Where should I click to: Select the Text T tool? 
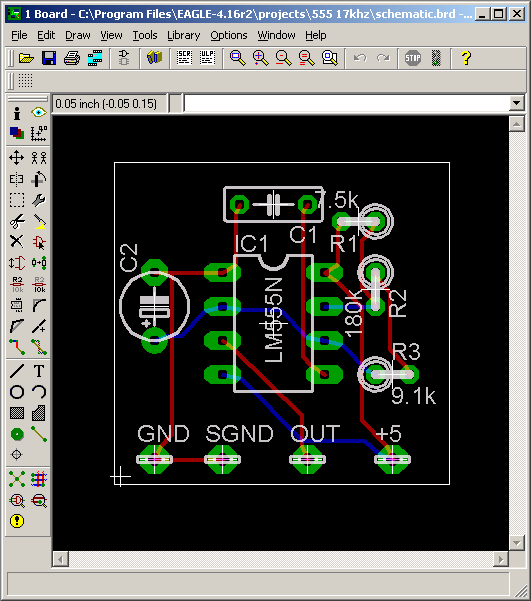pyautogui.click(x=39, y=371)
